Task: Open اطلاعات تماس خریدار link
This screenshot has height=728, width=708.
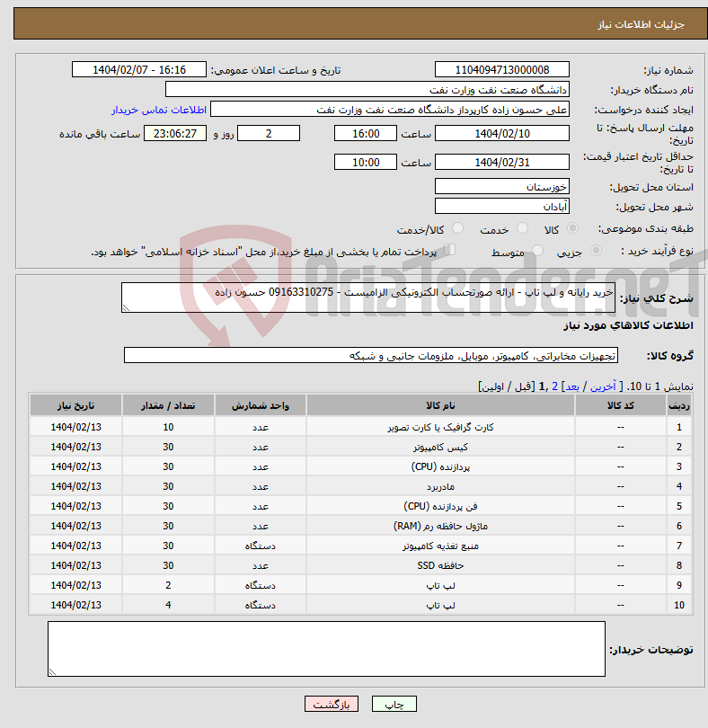Action: coord(159,110)
